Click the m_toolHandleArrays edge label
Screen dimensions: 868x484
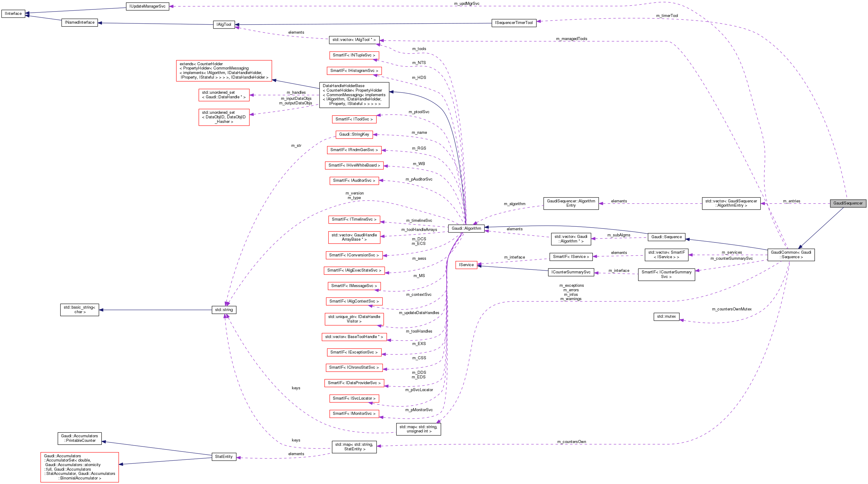[419, 230]
